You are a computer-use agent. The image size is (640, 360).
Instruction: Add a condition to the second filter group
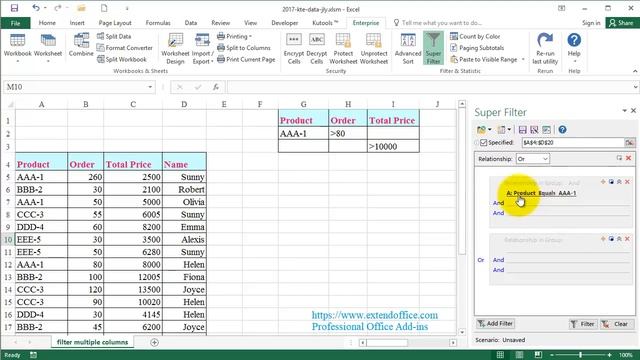pos(603,239)
